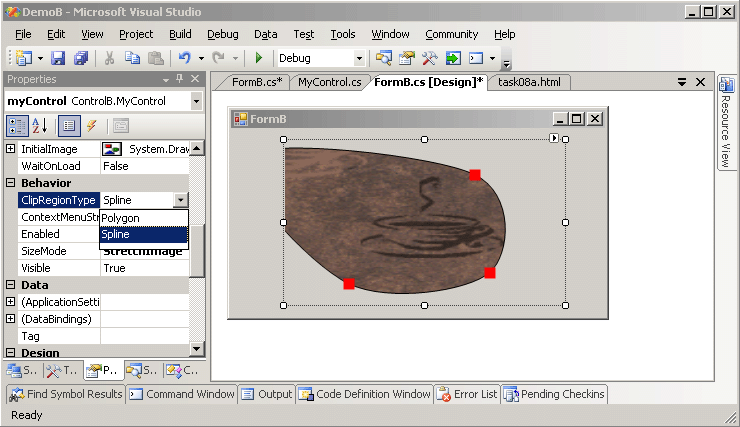The image size is (740, 427).
Task: Click the smart tag arrow on myControl
Action: [554, 138]
